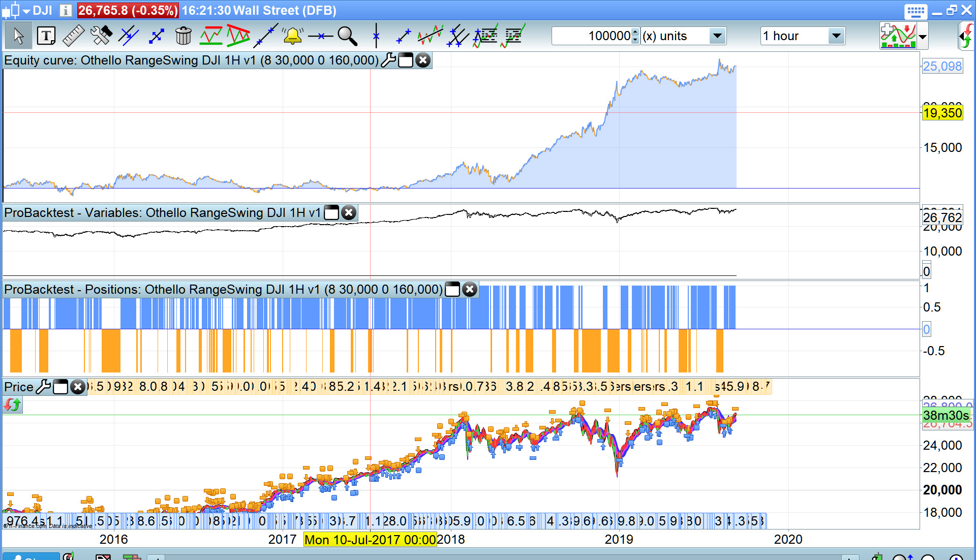Screen dimensions: 976x560
Task: Open Equity curve panel wrench settings
Action: pos(388,60)
